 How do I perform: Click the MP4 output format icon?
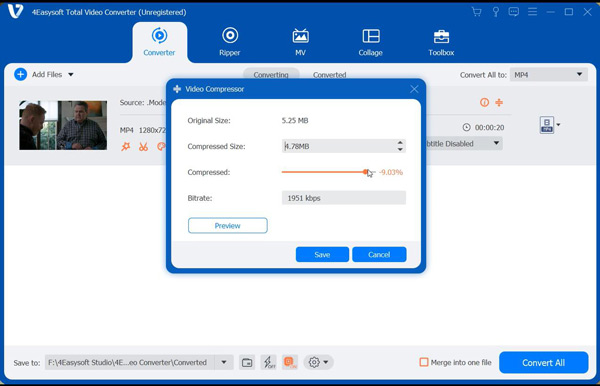point(547,125)
